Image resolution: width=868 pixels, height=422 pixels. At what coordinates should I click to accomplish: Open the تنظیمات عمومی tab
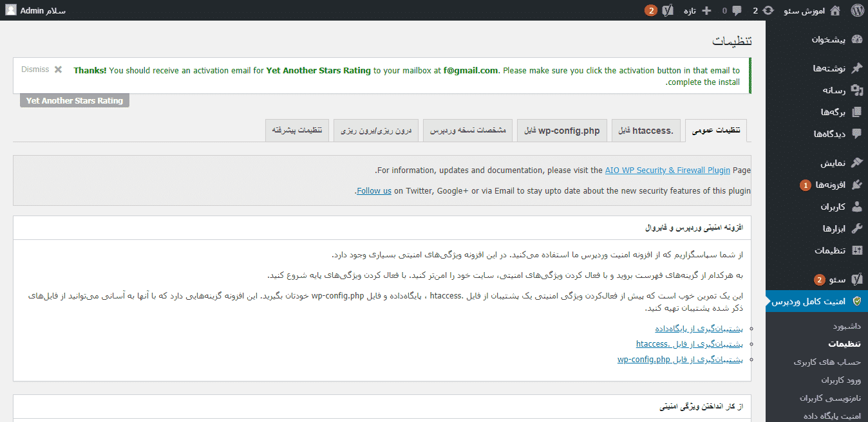(x=716, y=131)
